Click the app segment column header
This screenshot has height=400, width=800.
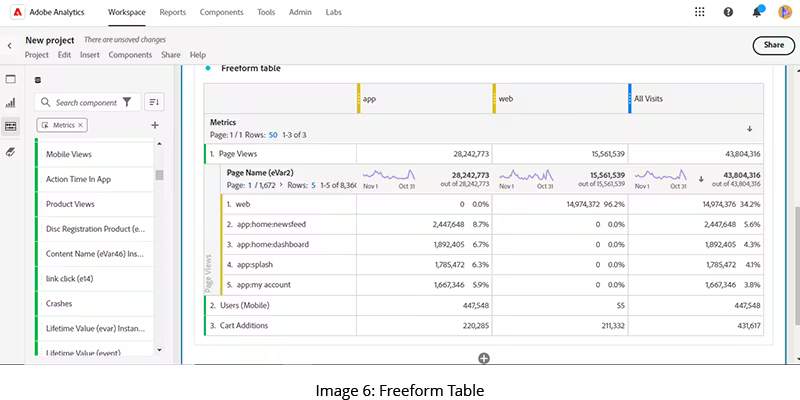(x=424, y=98)
